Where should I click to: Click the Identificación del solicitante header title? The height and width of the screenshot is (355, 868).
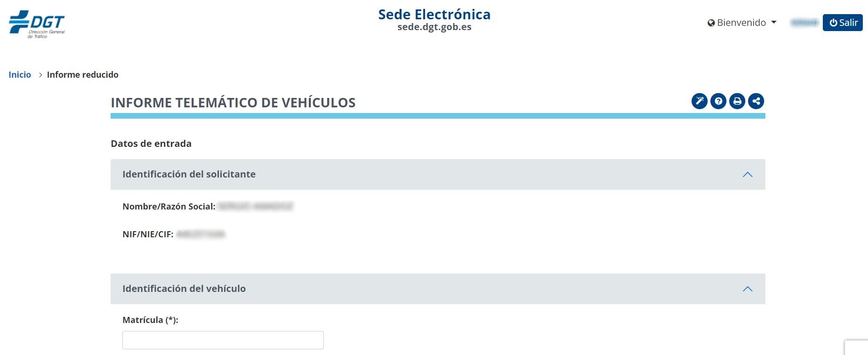tap(189, 174)
